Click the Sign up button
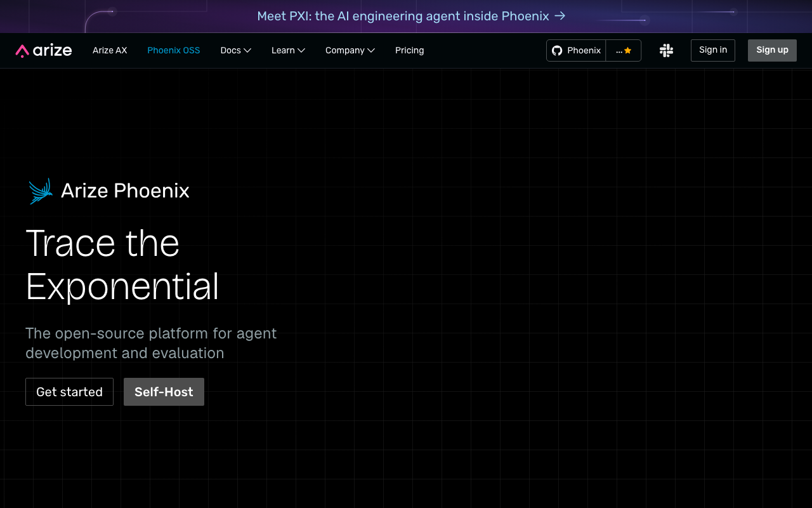Screen dimensions: 812x508 click(x=772, y=50)
